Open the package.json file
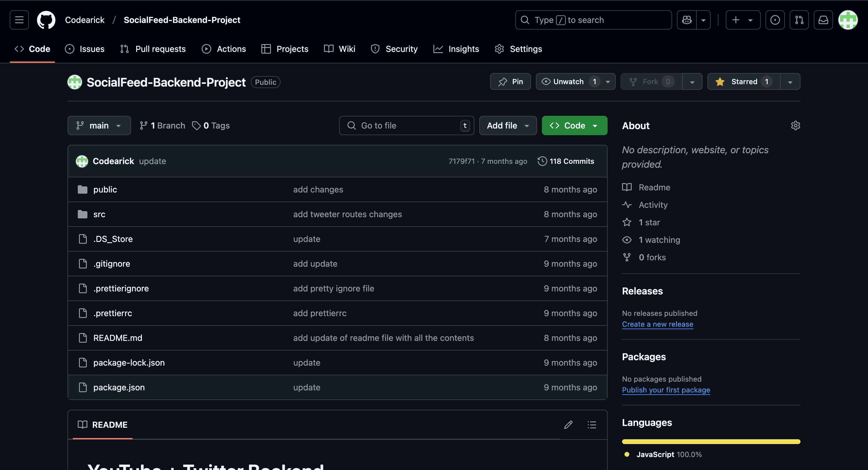The image size is (868, 470). [x=119, y=387]
